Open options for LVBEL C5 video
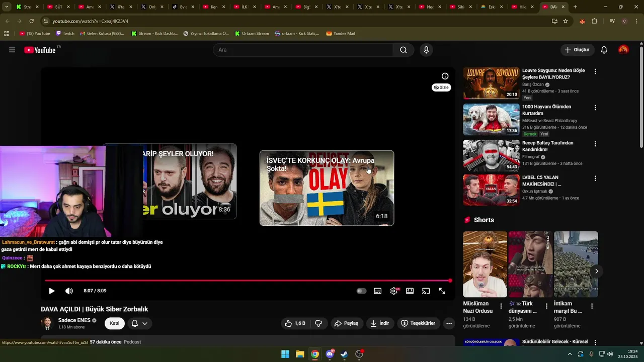The image size is (644, 362). 595,178
